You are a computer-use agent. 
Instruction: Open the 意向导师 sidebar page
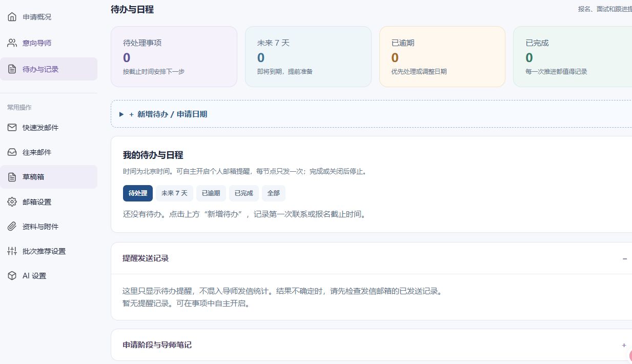[49, 43]
